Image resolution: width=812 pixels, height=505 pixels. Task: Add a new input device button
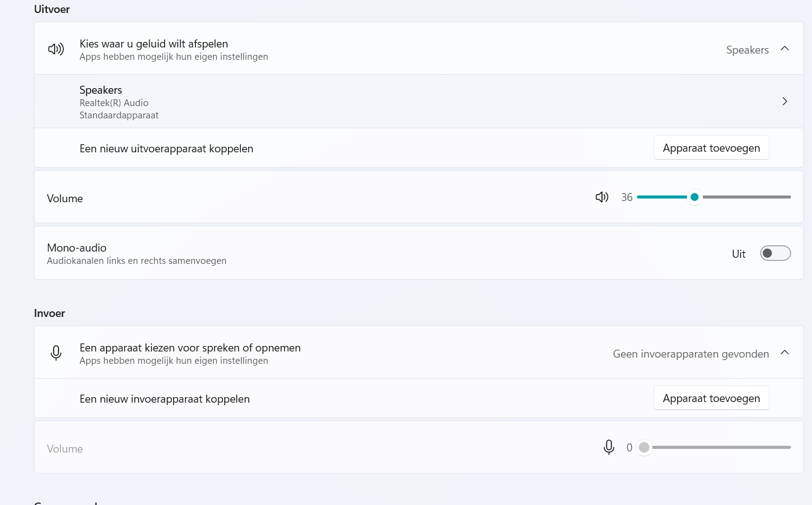(x=711, y=398)
